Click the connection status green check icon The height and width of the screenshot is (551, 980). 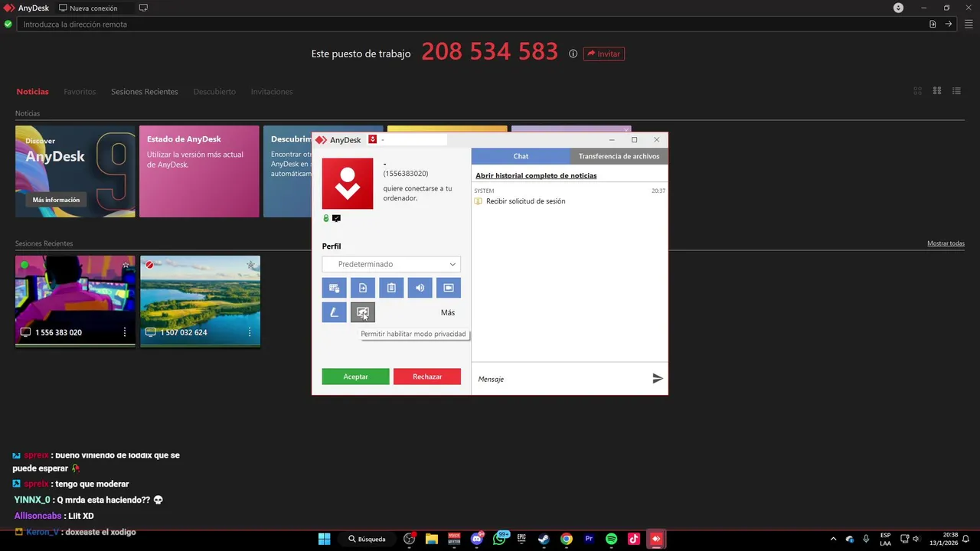click(8, 24)
